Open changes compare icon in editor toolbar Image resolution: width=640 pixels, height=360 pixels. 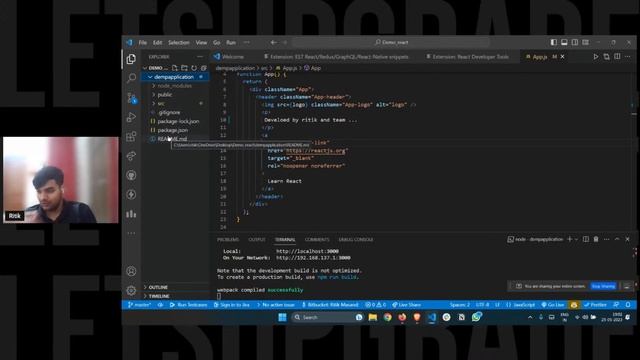point(607,57)
